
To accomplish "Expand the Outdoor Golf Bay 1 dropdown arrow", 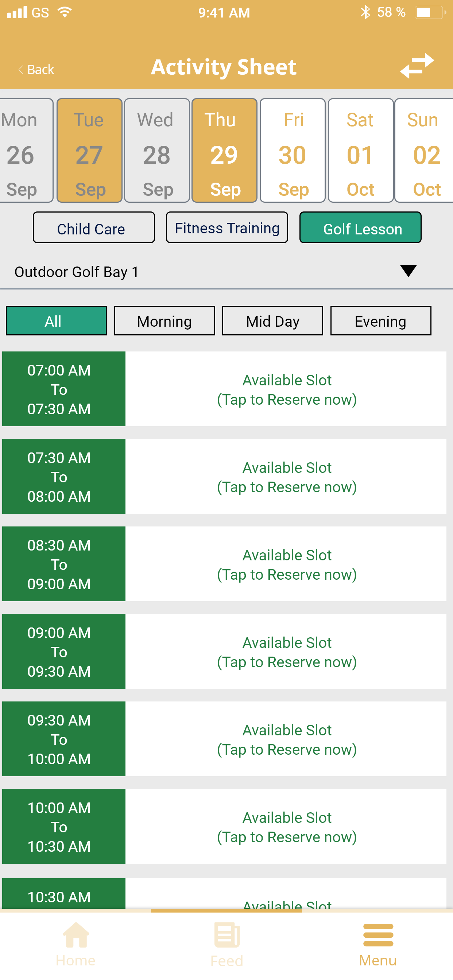I will tap(409, 271).
